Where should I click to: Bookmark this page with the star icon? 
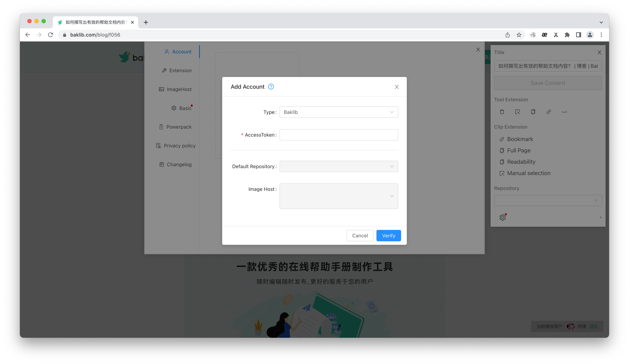519,35
